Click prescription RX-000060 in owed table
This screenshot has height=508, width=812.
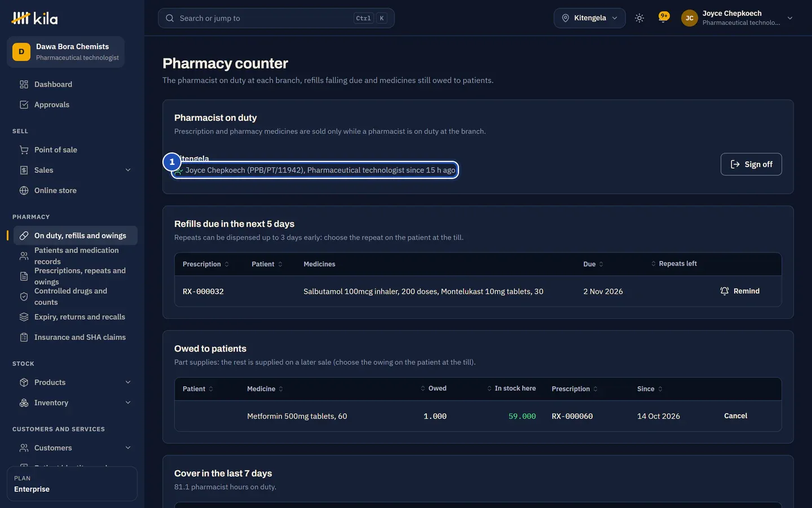coord(572,417)
